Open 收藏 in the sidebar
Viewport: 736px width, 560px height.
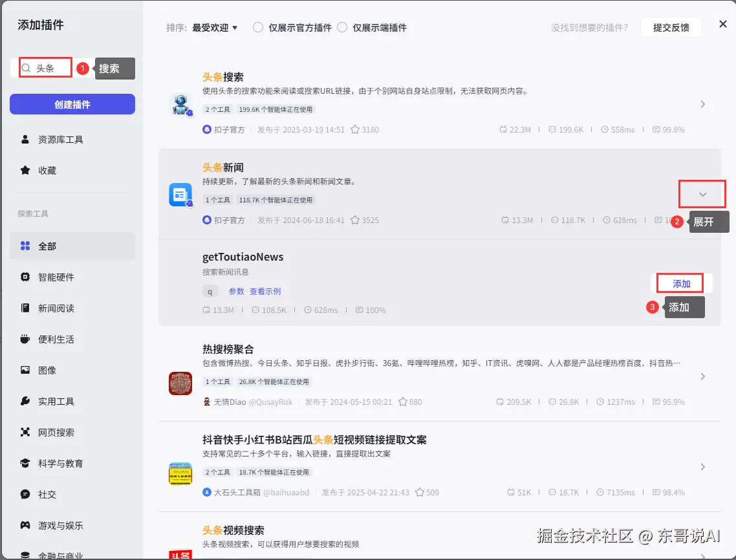72,171
